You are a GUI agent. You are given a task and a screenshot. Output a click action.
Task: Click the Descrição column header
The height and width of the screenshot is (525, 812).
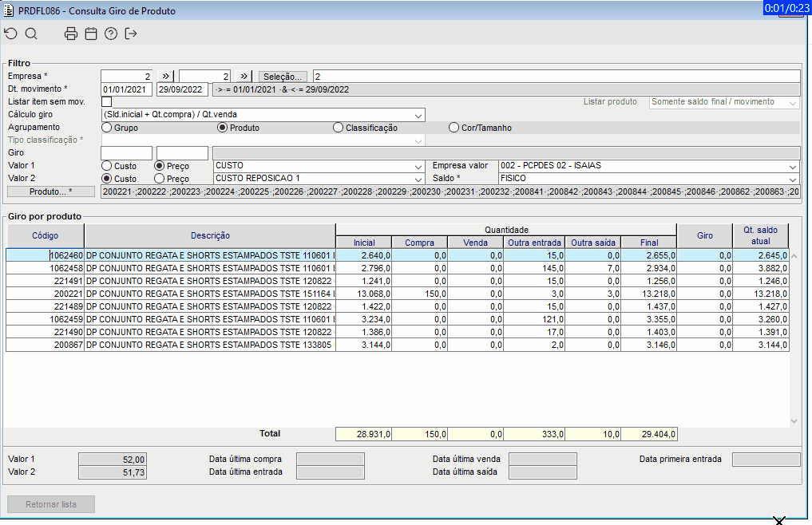[x=210, y=235]
